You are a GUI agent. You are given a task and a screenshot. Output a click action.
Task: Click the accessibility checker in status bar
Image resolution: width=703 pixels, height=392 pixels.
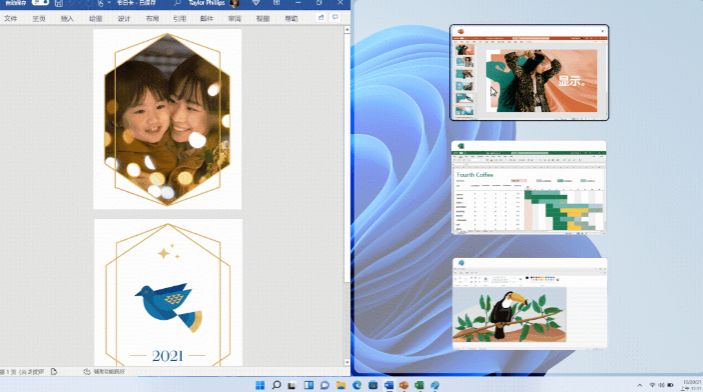coord(104,372)
